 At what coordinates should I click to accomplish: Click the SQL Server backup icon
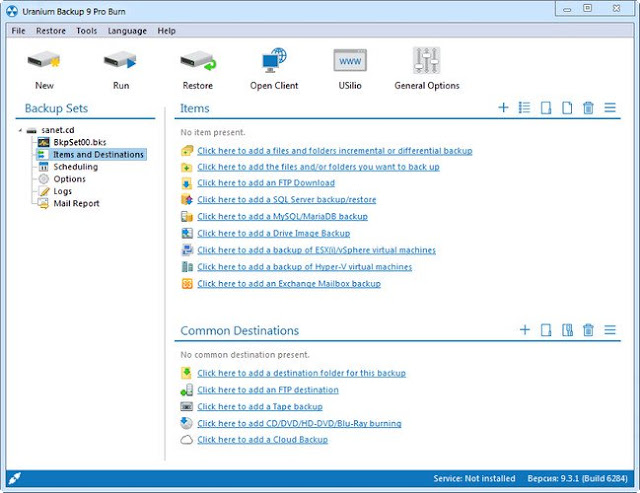[x=187, y=200]
